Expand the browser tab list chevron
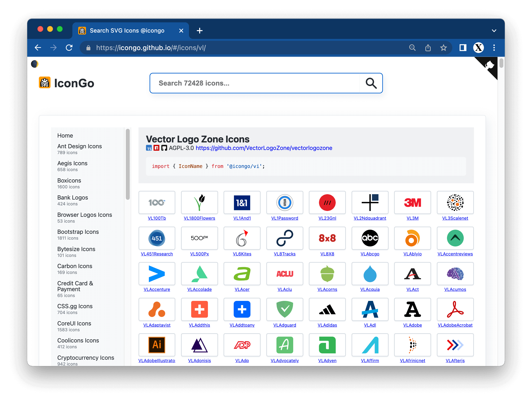Screen dimensions: 532x402 pyautogui.click(x=494, y=31)
